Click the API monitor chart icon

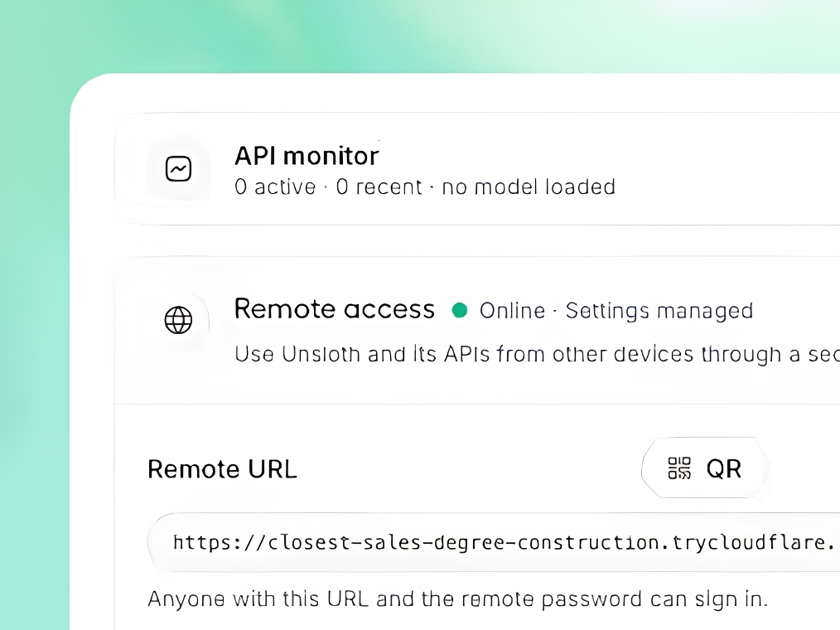178,169
